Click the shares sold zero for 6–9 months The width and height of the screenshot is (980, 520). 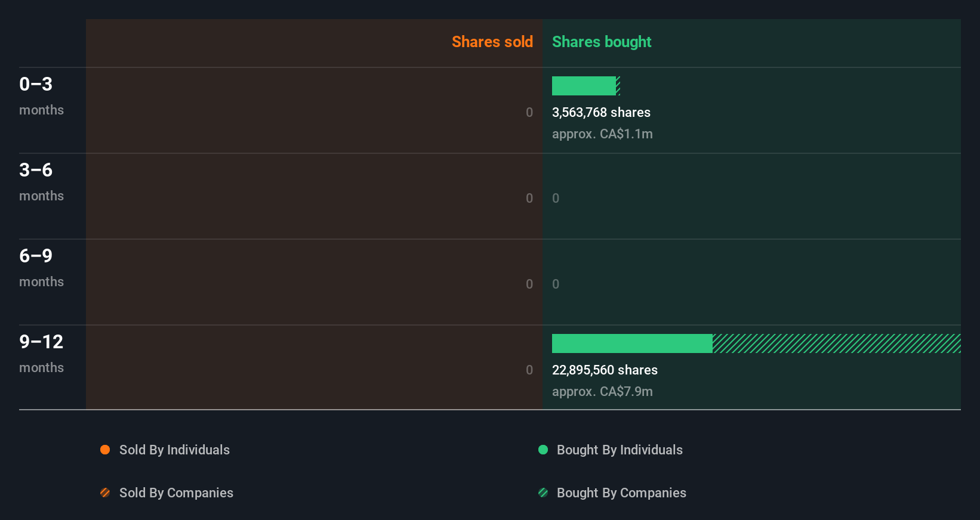[529, 284]
